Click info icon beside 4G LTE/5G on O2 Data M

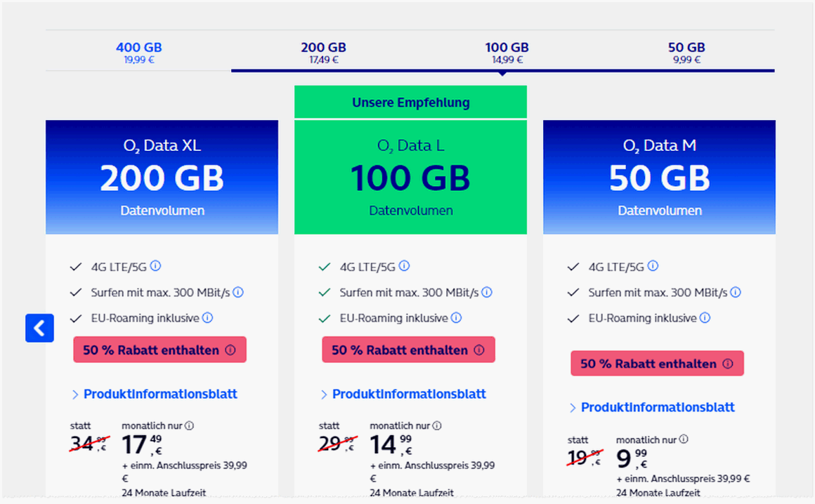tap(653, 266)
